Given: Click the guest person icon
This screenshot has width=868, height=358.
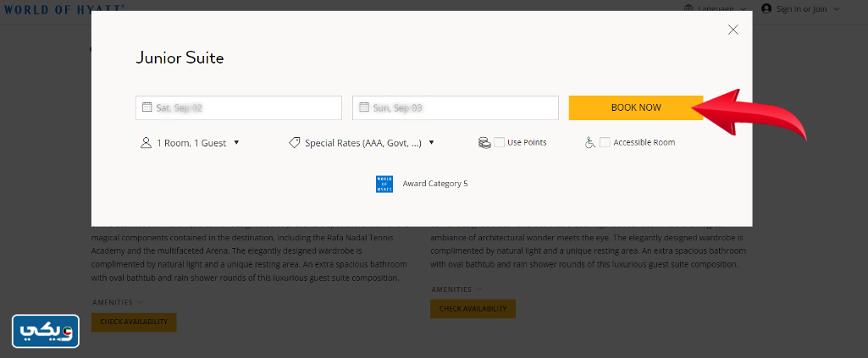Looking at the screenshot, I should coord(146,143).
